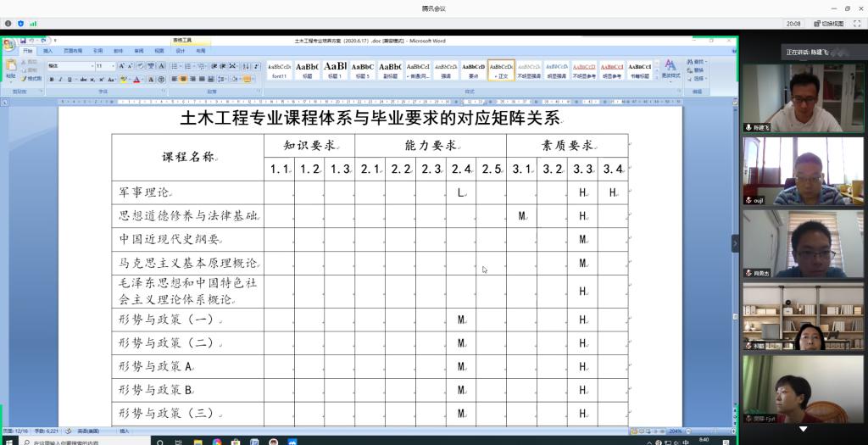868x445 pixels.
Task: Switch to the References ribbon tab
Action: (98, 50)
